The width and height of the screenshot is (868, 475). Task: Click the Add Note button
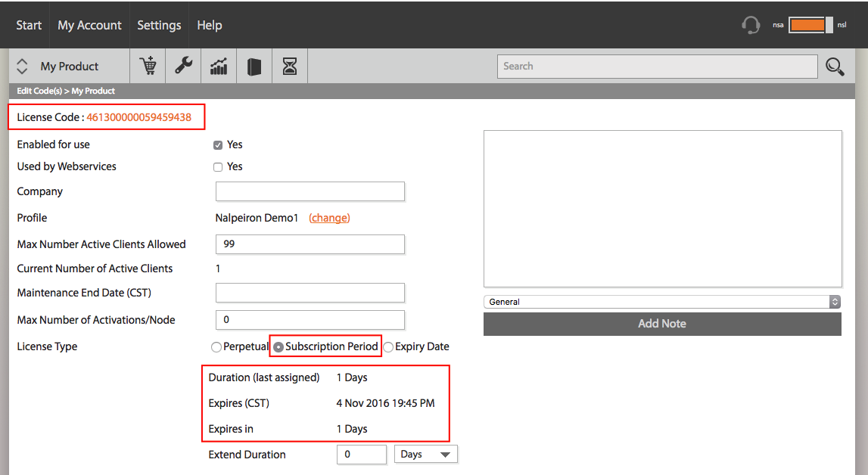[x=662, y=324]
